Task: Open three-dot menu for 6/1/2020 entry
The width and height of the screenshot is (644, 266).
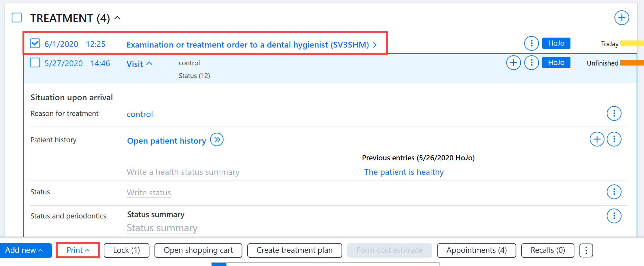Action: [x=531, y=43]
